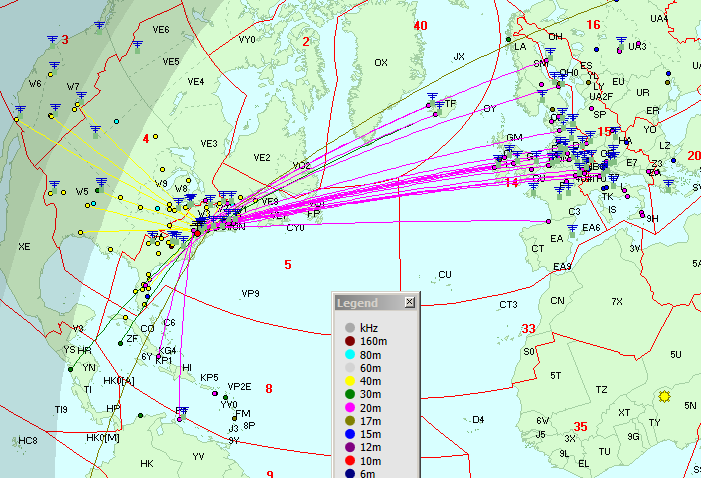The image size is (701, 478).
Task: Click the olive spot beside FM
Action: pyautogui.click(x=234, y=419)
